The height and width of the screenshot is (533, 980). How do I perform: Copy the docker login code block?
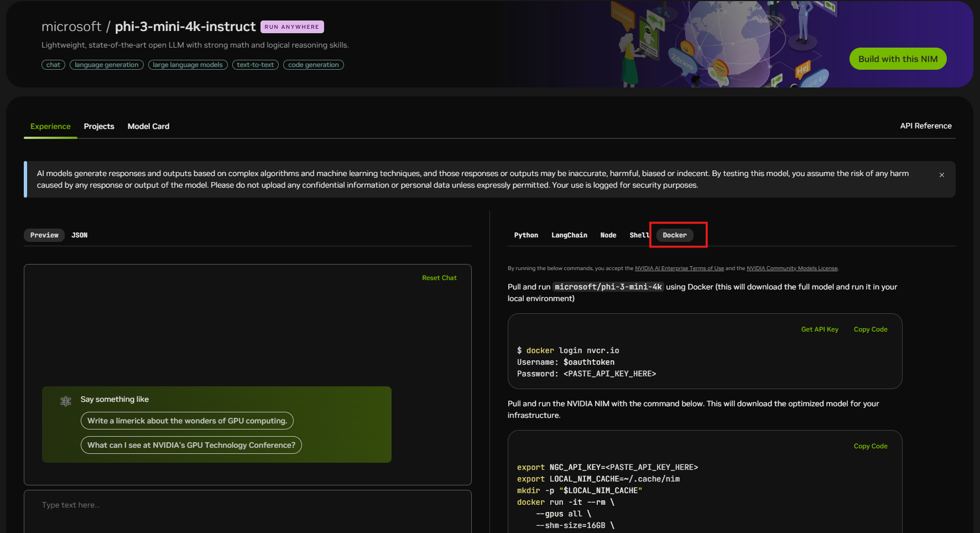870,329
